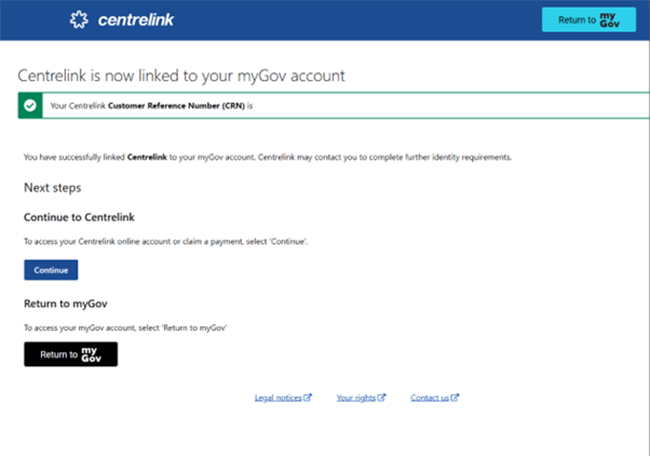
Task: Open the Your rights link
Action: (x=356, y=398)
